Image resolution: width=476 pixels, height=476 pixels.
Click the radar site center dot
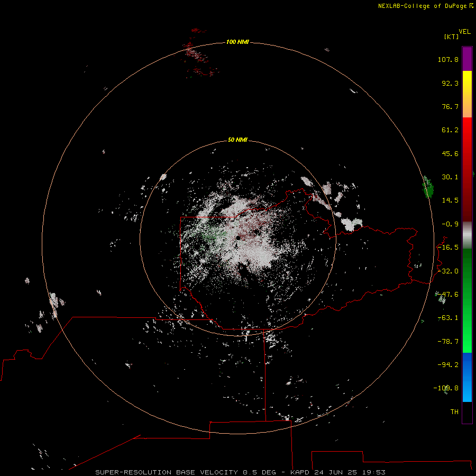pyautogui.click(x=239, y=239)
